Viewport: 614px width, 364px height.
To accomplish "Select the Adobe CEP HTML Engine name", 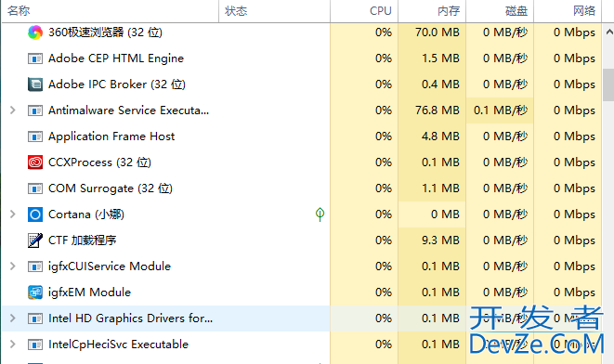I will pyautogui.click(x=116, y=58).
